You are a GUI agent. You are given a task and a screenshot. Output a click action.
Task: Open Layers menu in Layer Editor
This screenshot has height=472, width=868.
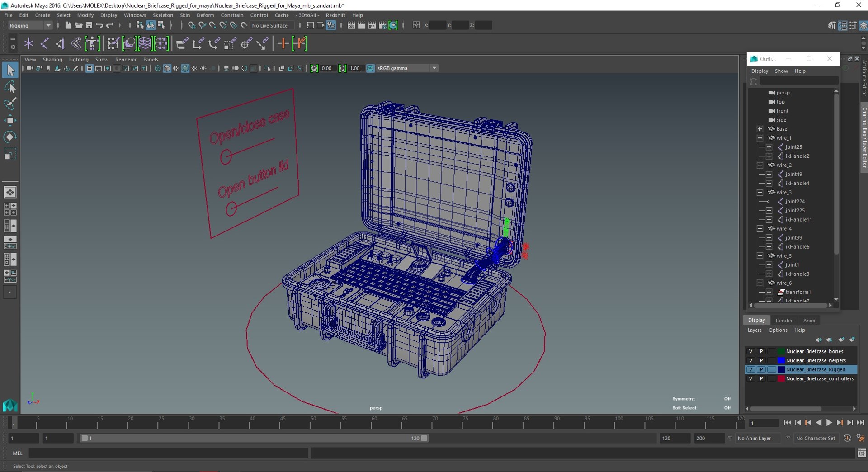755,330
